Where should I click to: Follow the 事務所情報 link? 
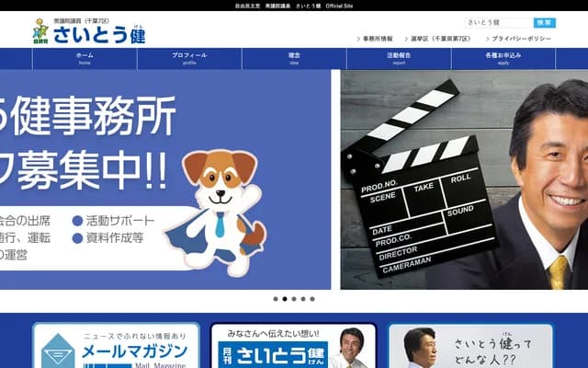coord(377,39)
